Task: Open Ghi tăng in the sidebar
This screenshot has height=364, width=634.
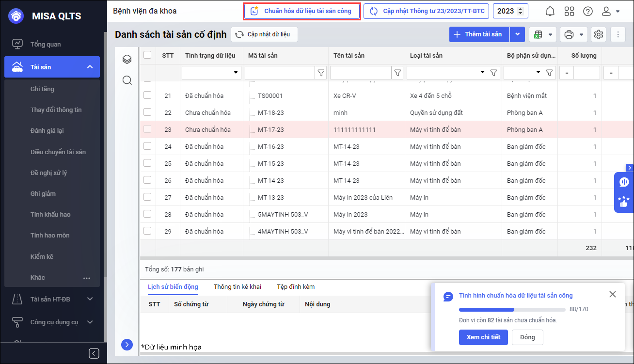Action: coord(42,89)
